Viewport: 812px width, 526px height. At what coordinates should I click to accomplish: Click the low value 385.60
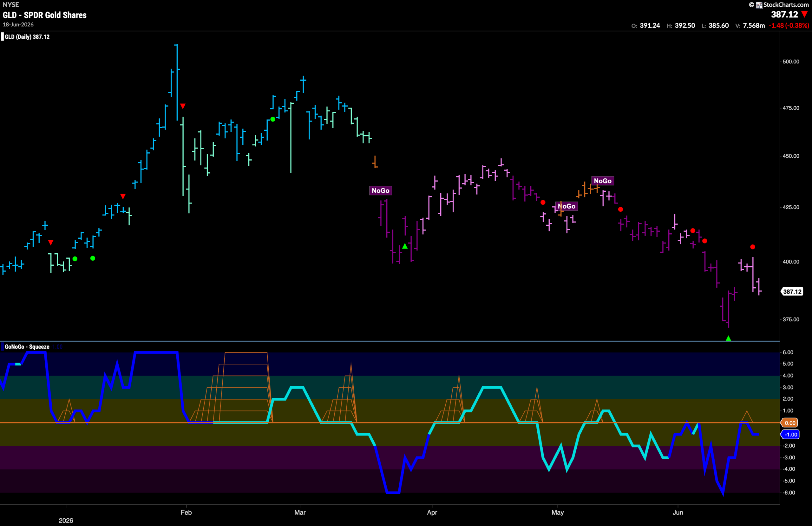point(718,26)
